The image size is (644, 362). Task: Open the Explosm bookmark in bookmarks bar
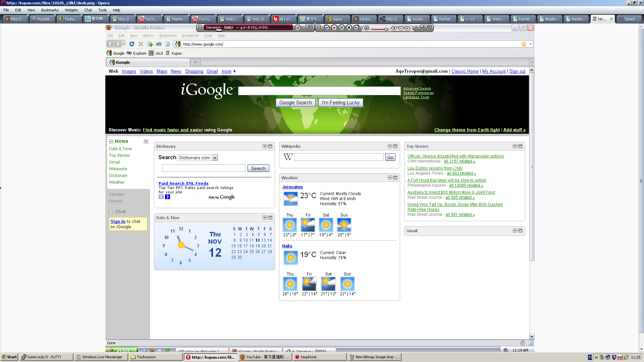pos(137,53)
